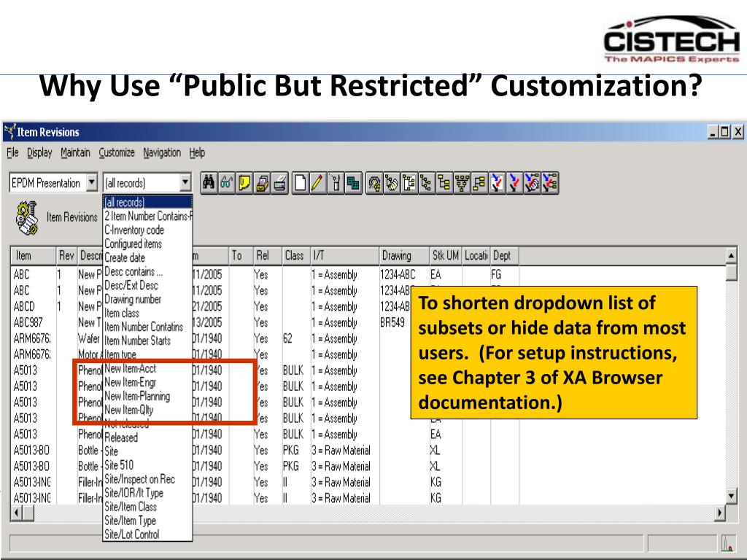Open the Customize menu
Image resolution: width=747 pixels, height=560 pixels.
(117, 152)
